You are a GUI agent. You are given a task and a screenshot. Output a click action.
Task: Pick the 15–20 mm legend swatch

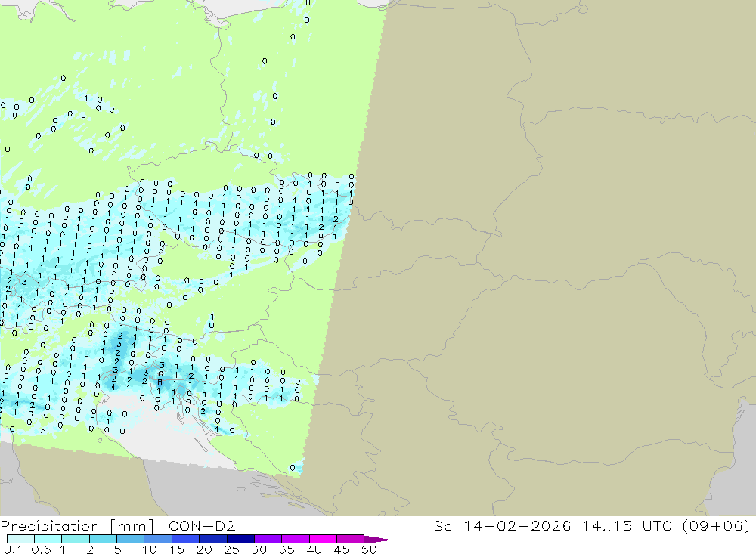[x=185, y=539]
